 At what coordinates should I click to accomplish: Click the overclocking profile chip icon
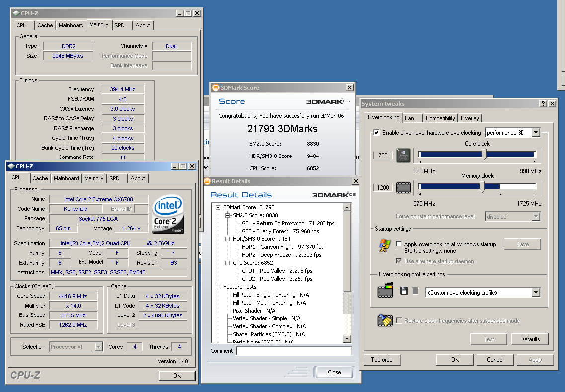pos(385,291)
